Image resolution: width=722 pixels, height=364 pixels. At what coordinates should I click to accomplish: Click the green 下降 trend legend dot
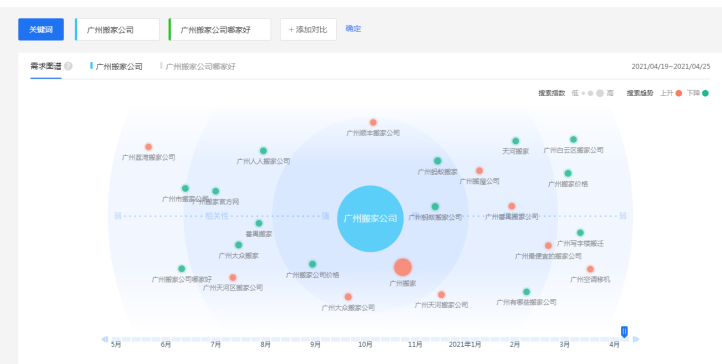click(x=705, y=93)
